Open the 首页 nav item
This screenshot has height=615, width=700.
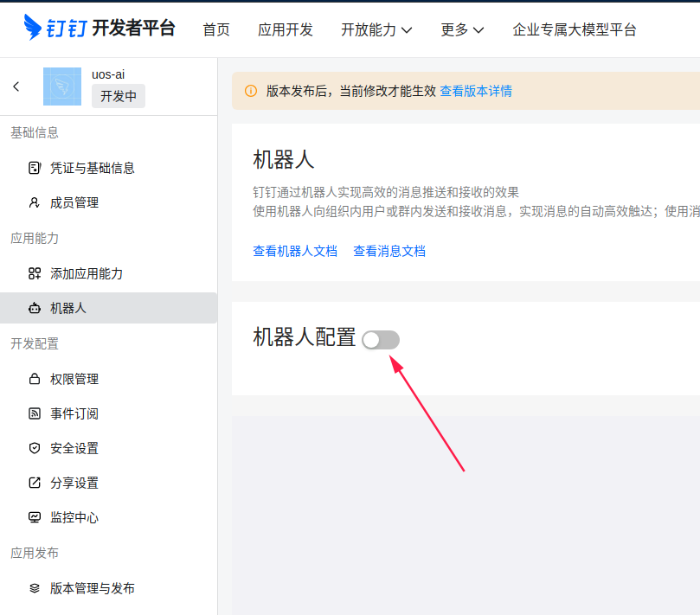click(x=216, y=30)
